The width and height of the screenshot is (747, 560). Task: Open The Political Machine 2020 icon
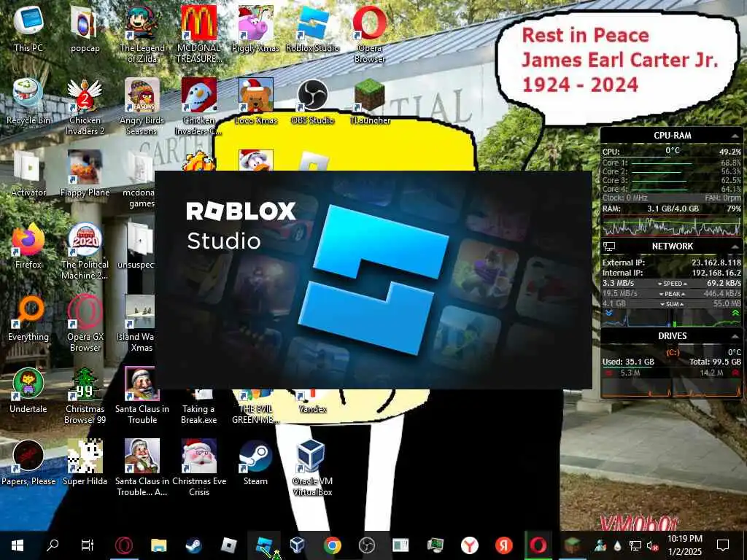click(85, 251)
